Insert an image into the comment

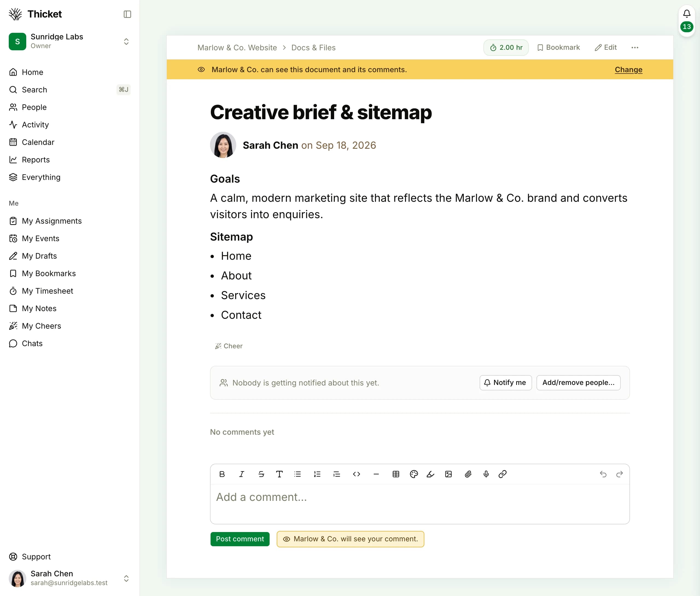(x=449, y=474)
